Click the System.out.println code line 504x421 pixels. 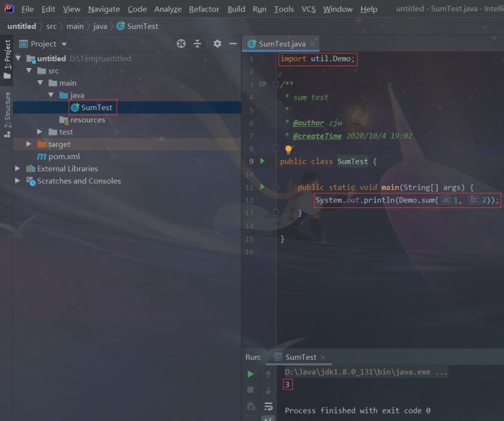[x=407, y=200]
